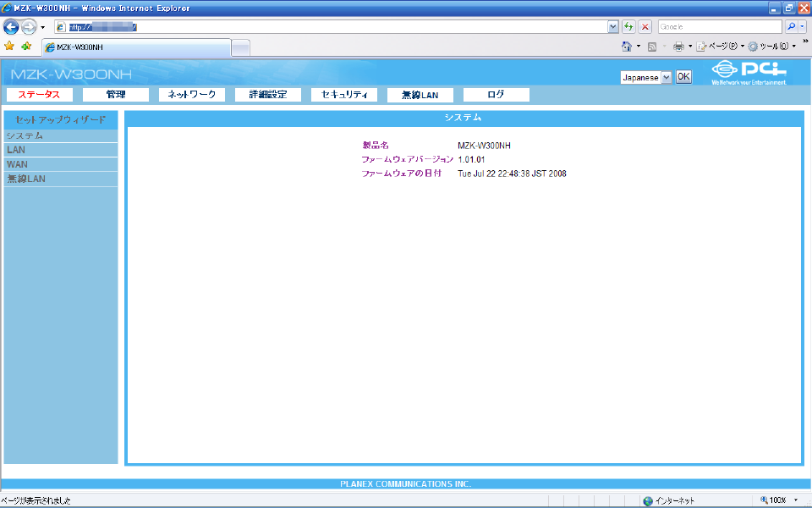Select the ステータス tab

click(40, 95)
